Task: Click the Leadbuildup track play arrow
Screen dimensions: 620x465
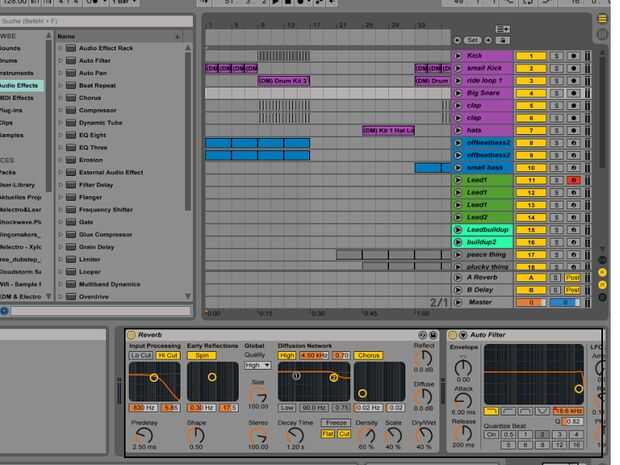Action: [458, 229]
